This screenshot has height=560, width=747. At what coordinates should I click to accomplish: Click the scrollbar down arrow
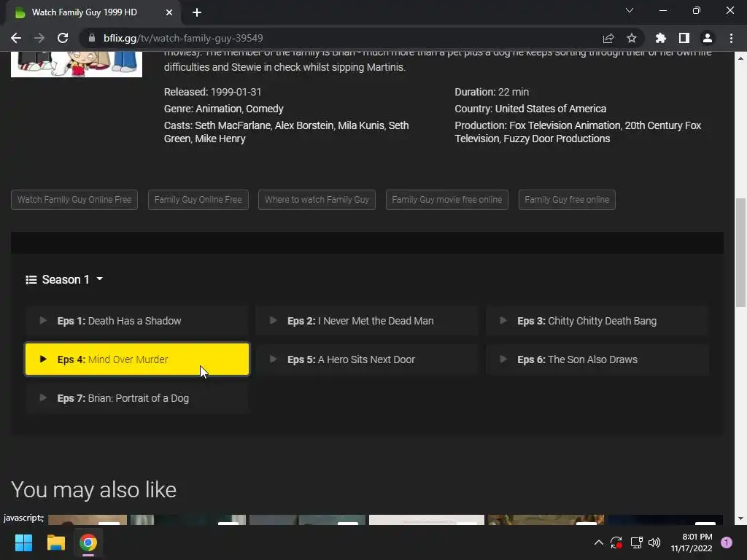(x=740, y=518)
